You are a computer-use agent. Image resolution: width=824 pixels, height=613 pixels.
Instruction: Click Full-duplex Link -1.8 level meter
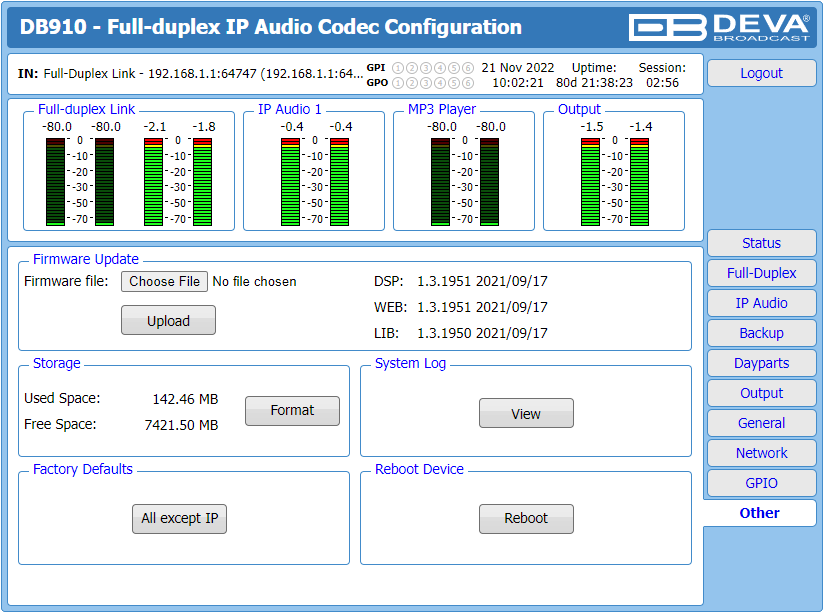click(x=202, y=182)
